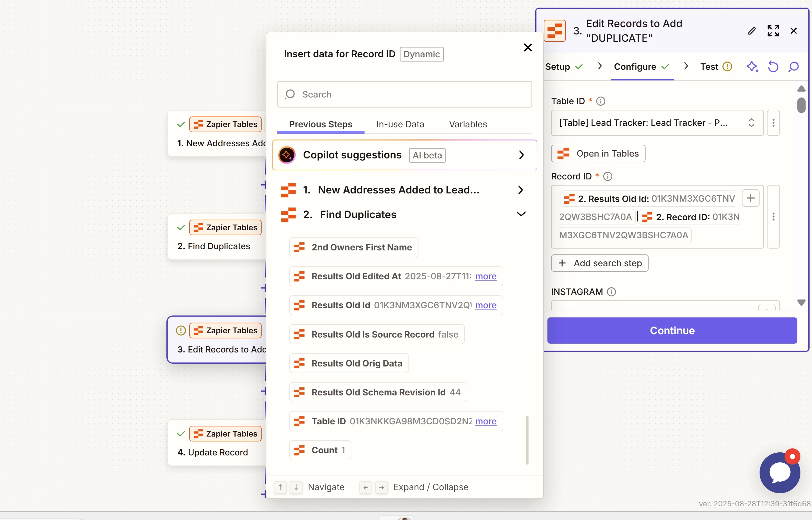Image resolution: width=812 pixels, height=520 pixels.
Task: Click the search field in insert data popup
Action: [405, 94]
